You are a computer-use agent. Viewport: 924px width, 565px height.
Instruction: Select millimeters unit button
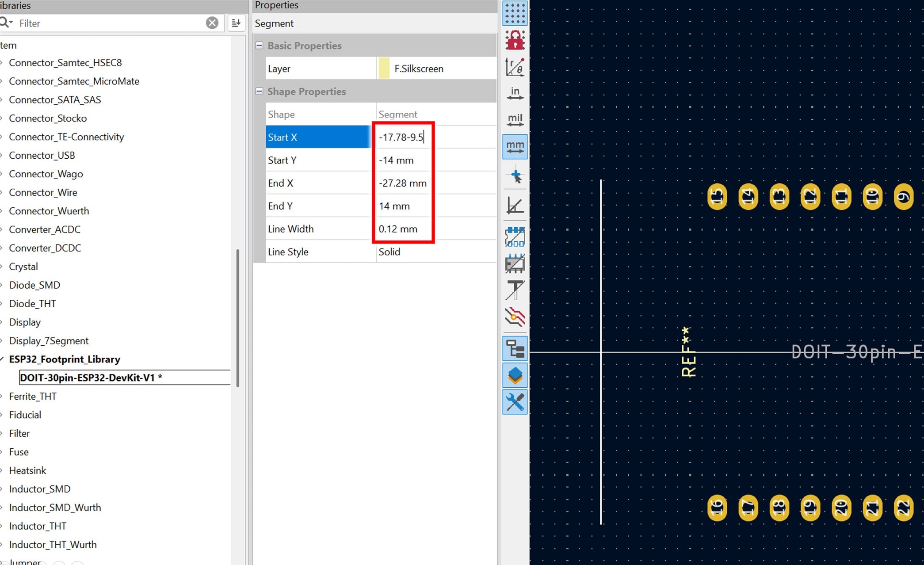tap(515, 146)
